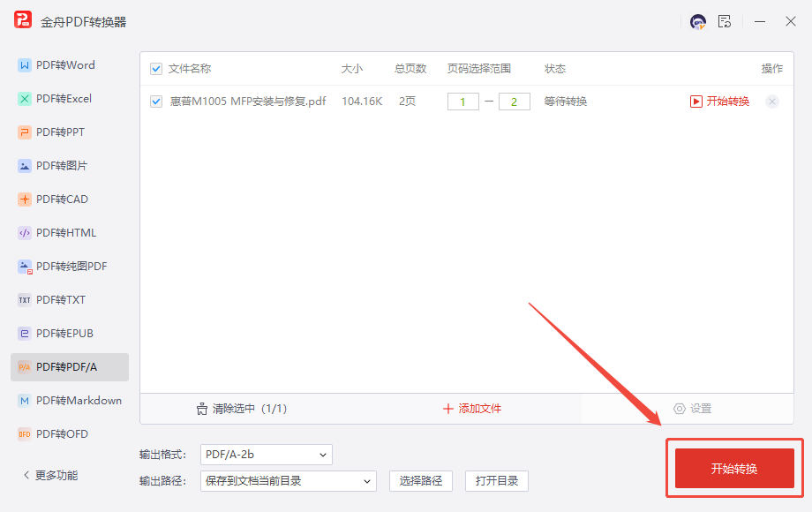This screenshot has height=512, width=812.
Task: Click the PDF转HTML code icon
Action: coord(25,233)
